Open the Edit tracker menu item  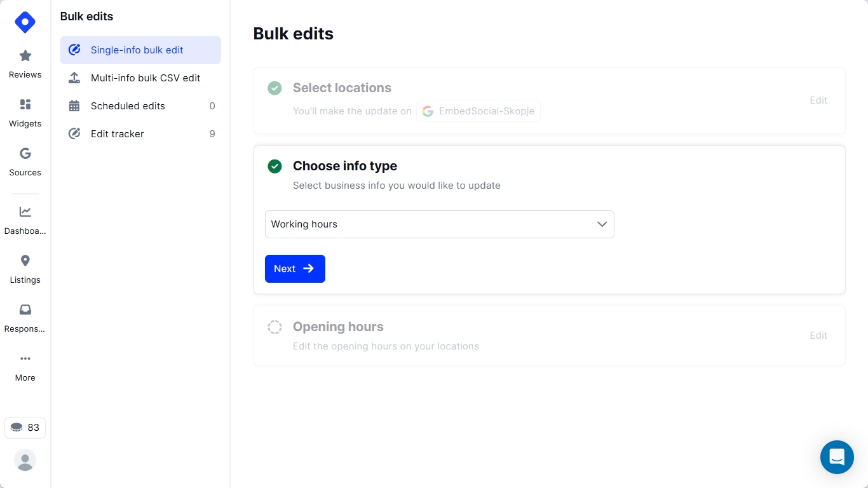click(118, 134)
